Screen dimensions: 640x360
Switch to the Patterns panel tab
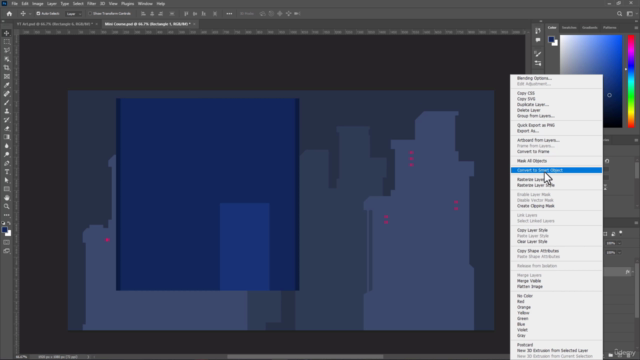click(609, 27)
